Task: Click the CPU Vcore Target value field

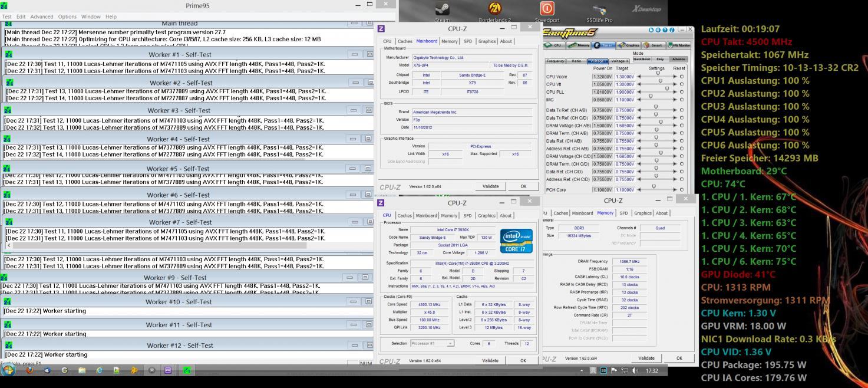Action: [625, 77]
